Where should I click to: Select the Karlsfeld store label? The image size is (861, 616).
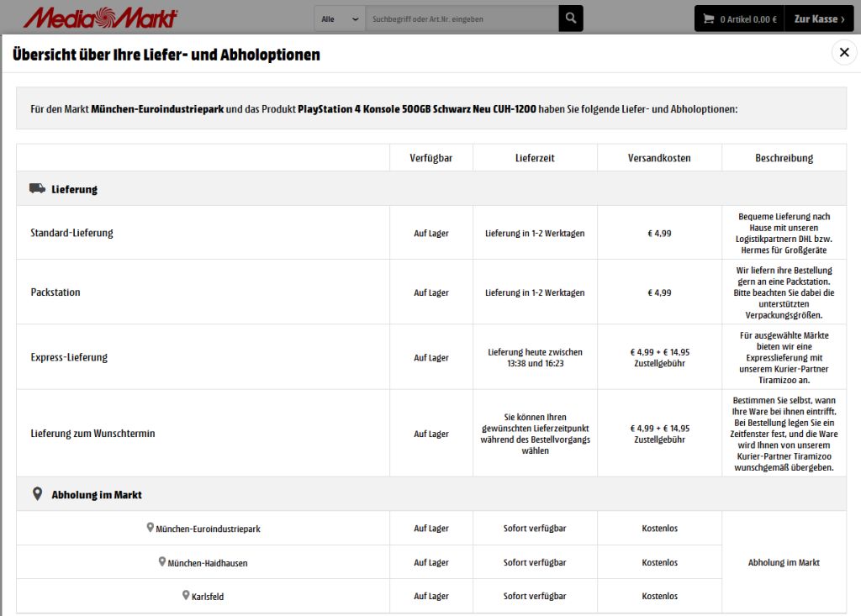point(208,596)
